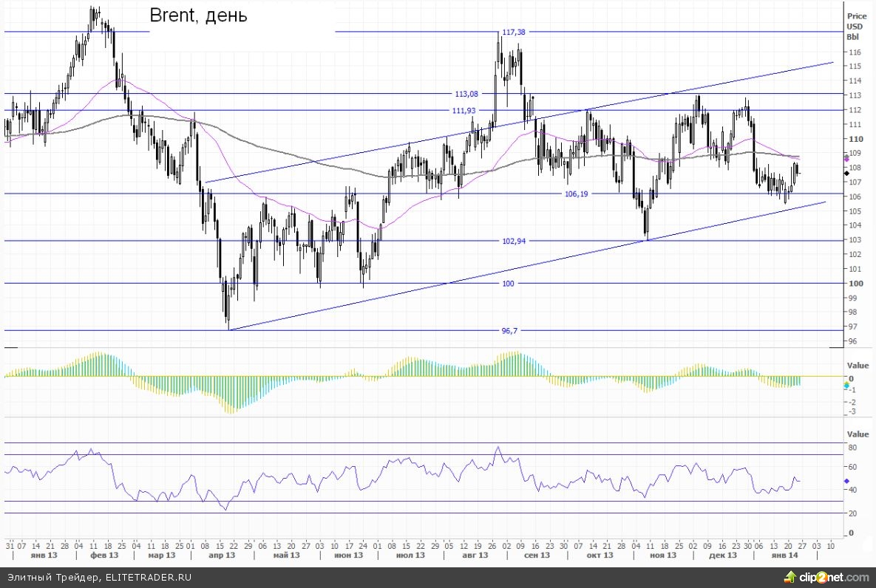This screenshot has height=588, width=876.
Task: Click the cyan MACD value marker
Action: pyautogui.click(x=846, y=385)
